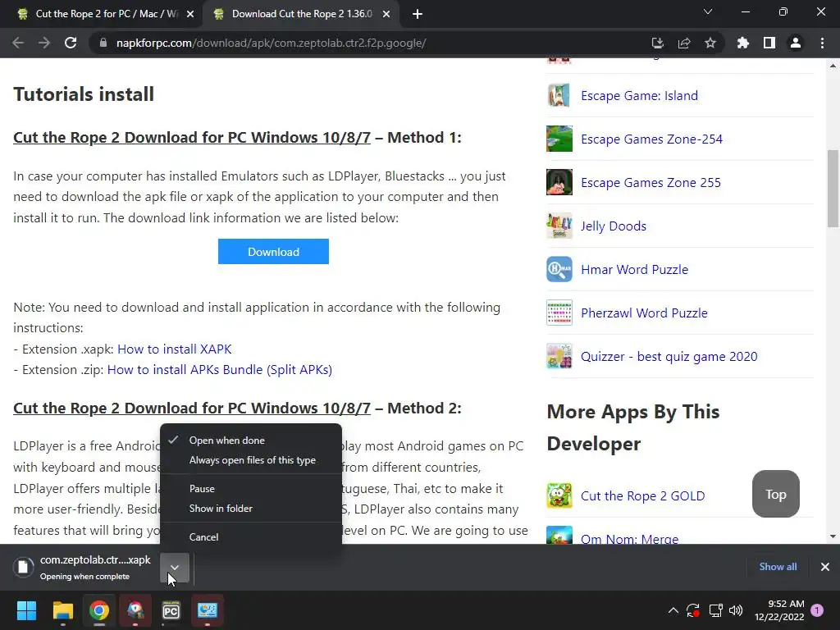840x630 pixels.
Task: Open the Method 1 Cut the Rope 2 heading link
Action: 192,138
